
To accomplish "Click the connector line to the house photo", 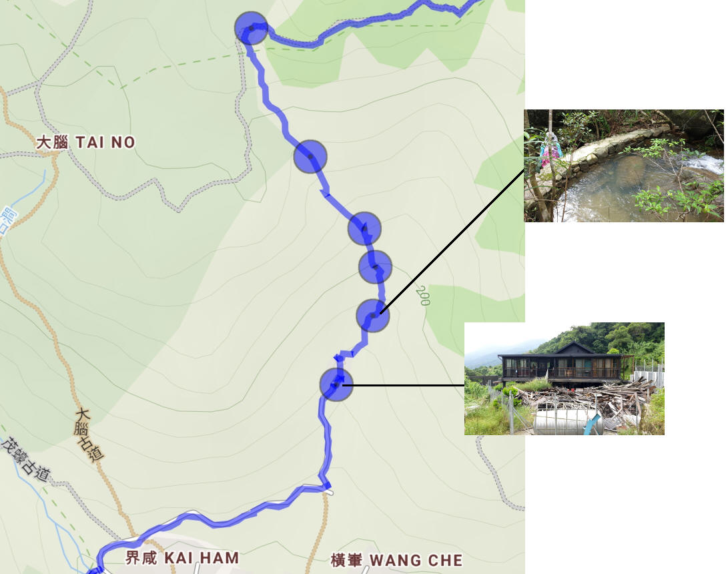I will tap(403, 385).
